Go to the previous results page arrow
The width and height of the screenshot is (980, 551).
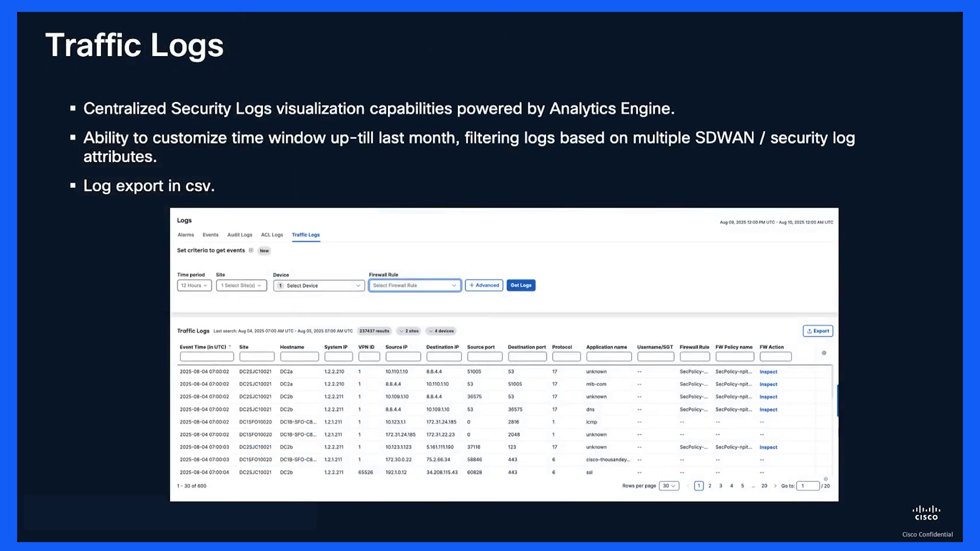688,486
